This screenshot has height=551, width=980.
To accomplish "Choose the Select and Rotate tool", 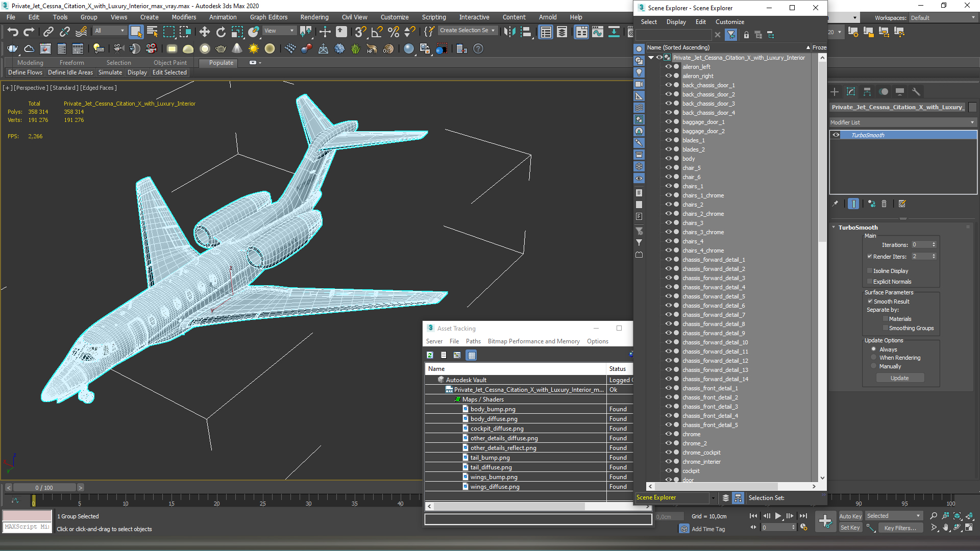I will (x=220, y=32).
